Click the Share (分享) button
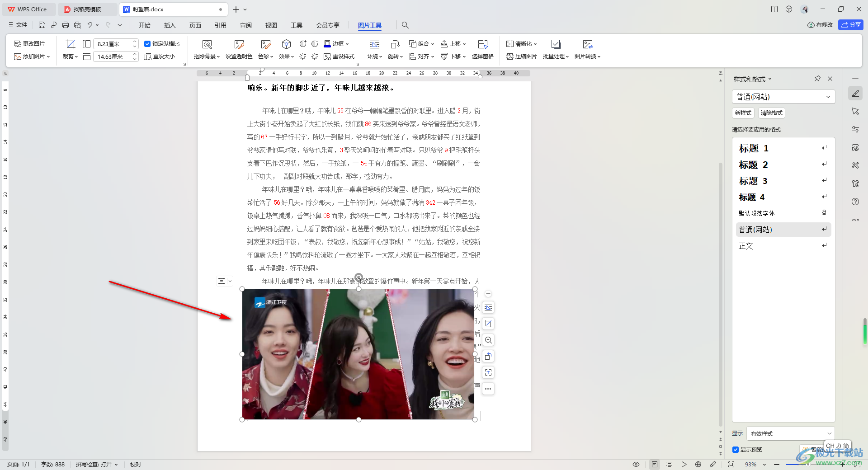 (850, 25)
